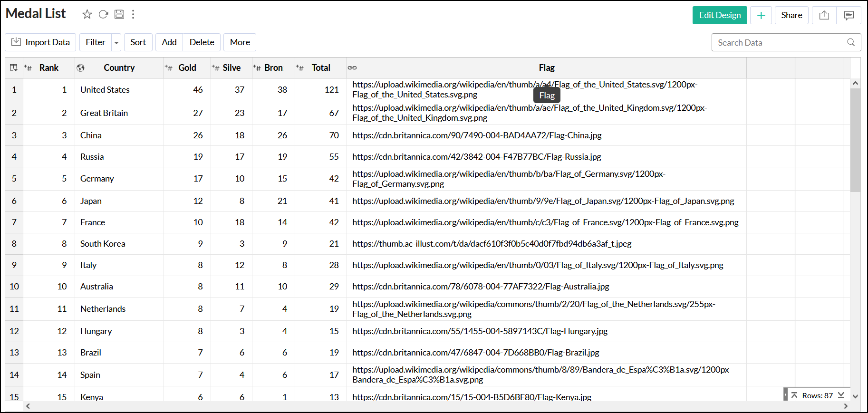Click the horizontal scrollbar right arrow
Screen dimensions: 868x413
click(x=845, y=406)
